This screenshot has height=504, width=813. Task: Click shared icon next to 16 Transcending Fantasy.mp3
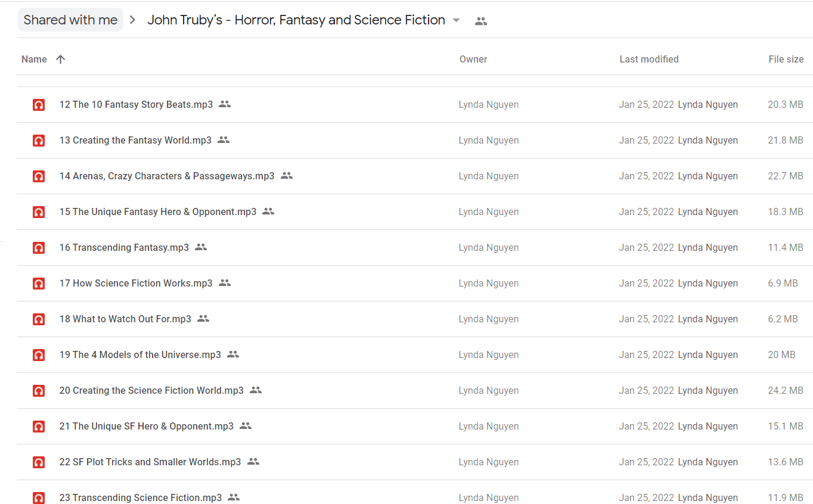pos(201,247)
